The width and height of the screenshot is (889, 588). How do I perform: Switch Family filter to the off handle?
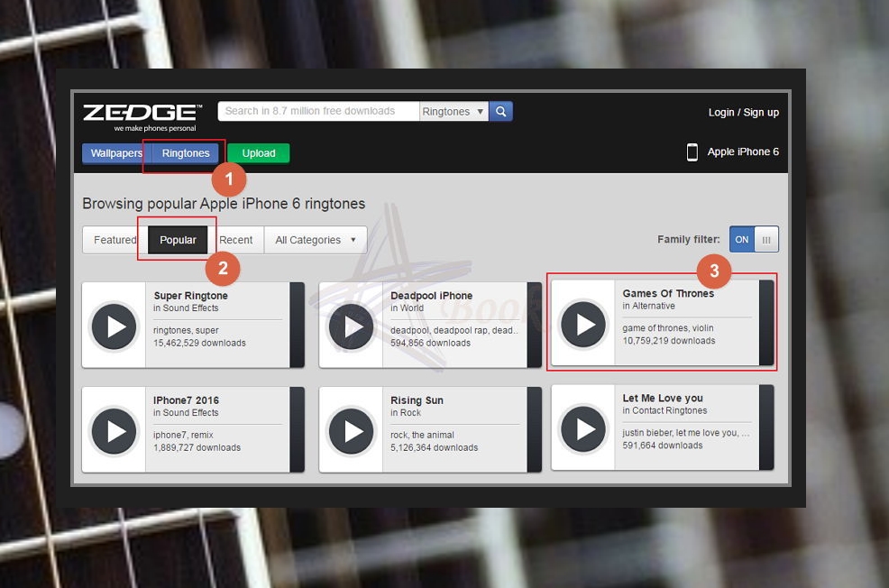pyautogui.click(x=766, y=239)
